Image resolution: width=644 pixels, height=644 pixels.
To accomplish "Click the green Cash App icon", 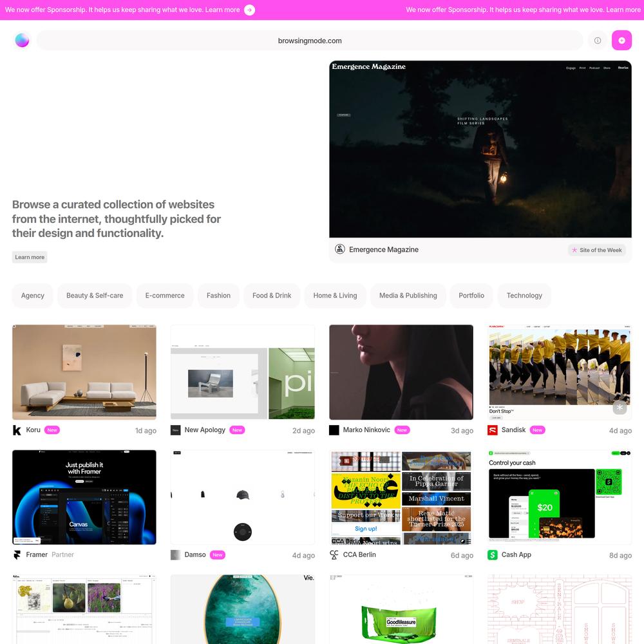I will pyautogui.click(x=492, y=555).
